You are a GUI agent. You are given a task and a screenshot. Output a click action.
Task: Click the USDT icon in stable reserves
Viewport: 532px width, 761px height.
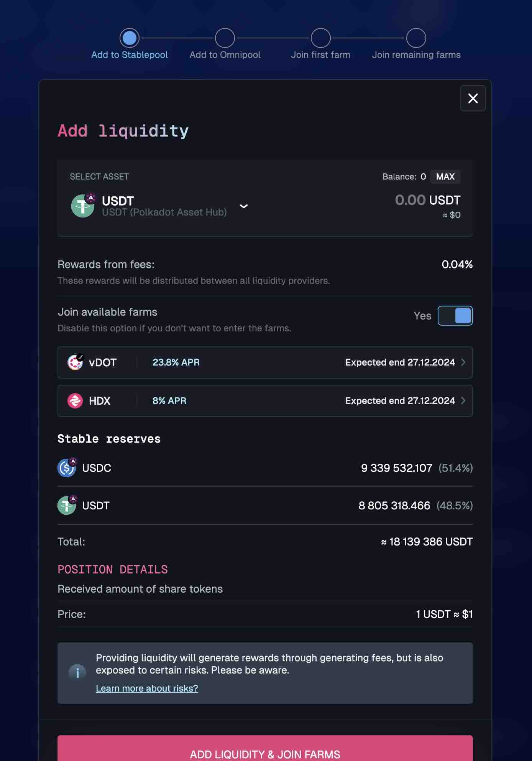[x=67, y=505]
